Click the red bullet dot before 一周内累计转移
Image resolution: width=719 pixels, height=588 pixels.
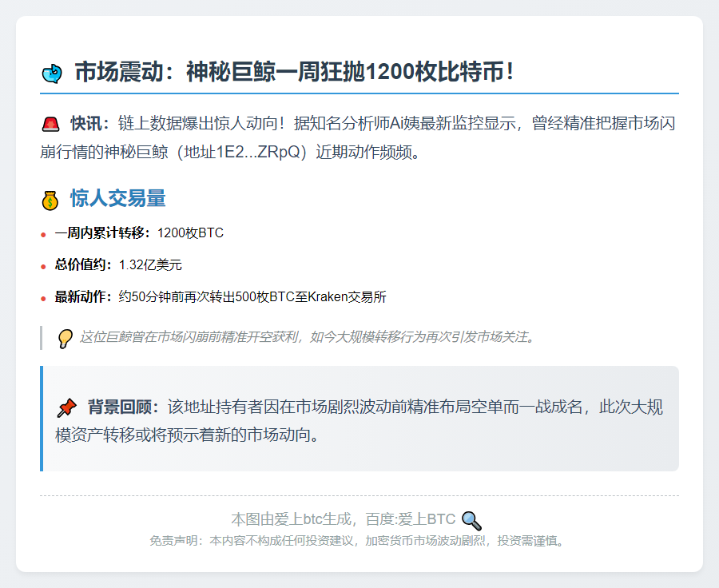click(x=43, y=235)
